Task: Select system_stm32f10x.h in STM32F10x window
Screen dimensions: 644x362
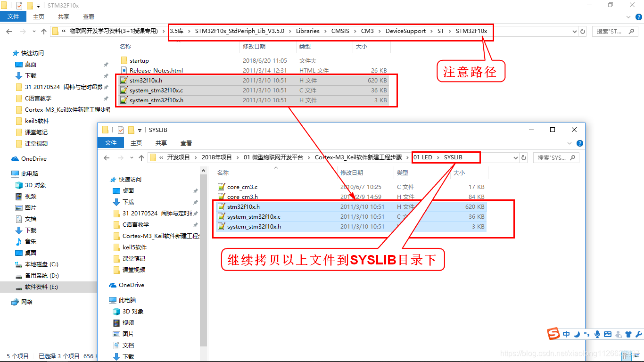Action: click(x=254, y=100)
